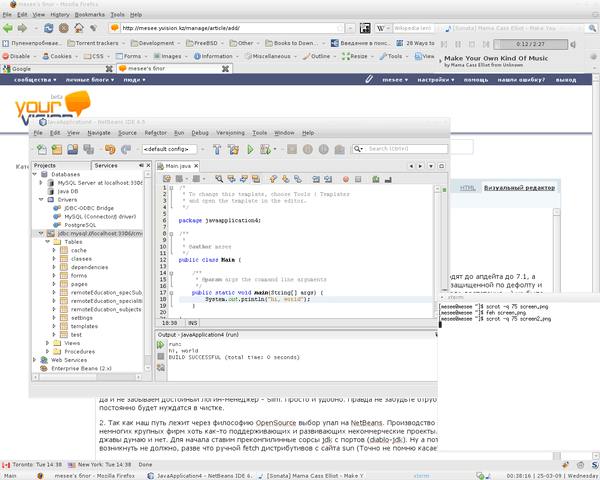Click NetBeans Run Main Project green arrow
The height and width of the screenshot is (480, 600).
click(250, 149)
